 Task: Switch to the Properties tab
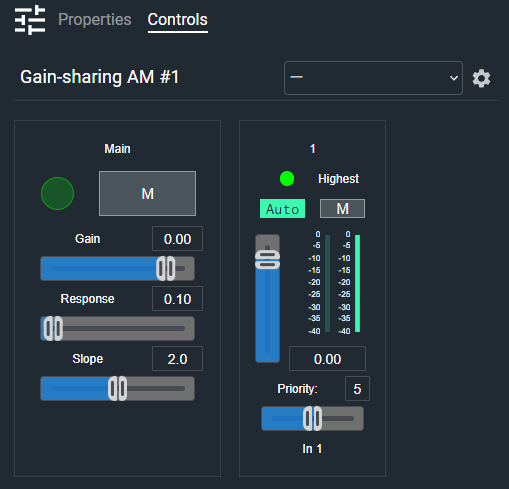tap(95, 19)
